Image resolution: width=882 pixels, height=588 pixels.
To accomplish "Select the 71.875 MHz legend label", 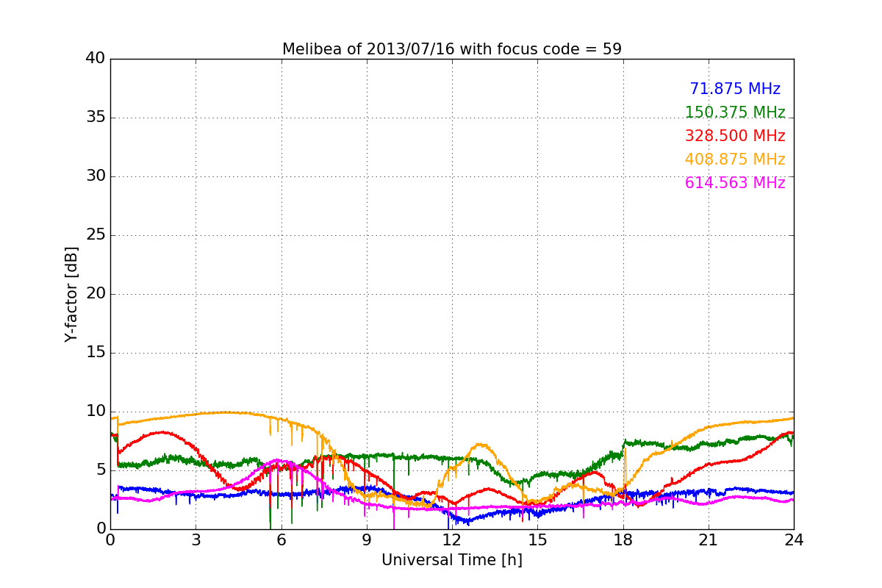I will point(735,89).
